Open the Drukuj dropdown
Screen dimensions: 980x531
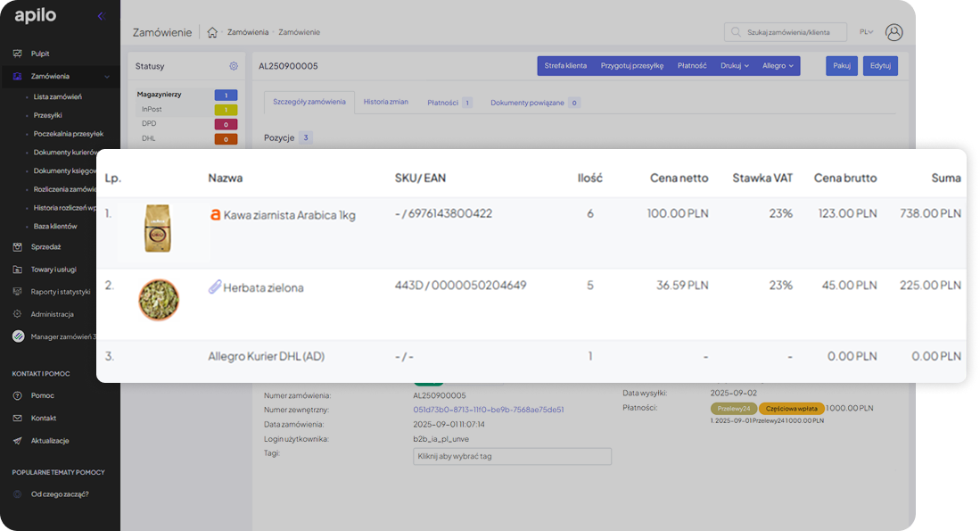coord(735,66)
